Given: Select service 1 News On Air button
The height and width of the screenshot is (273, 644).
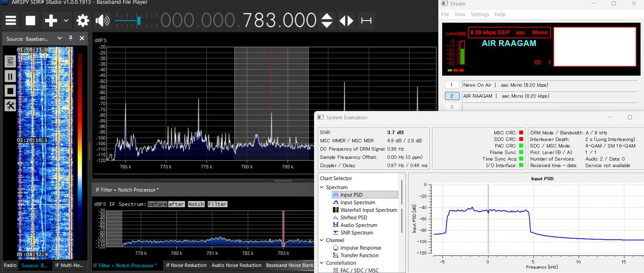Looking at the screenshot, I should (452, 85).
